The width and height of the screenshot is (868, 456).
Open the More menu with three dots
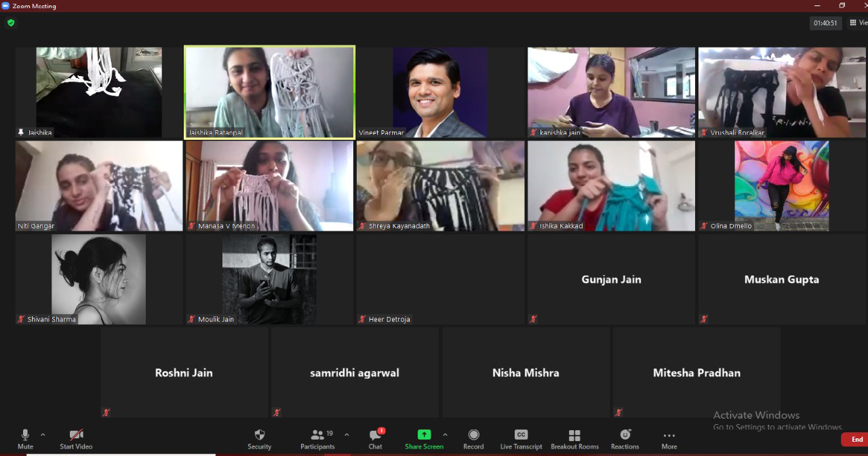(669, 437)
